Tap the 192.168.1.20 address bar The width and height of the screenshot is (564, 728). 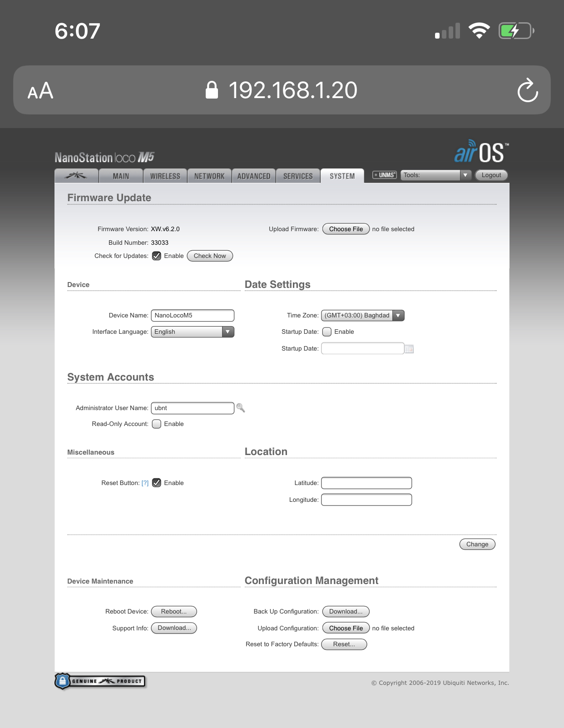point(282,90)
